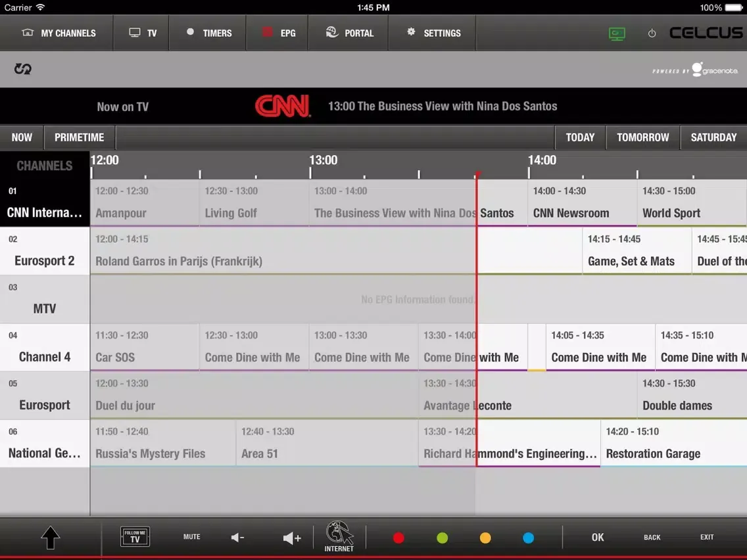
Task: Click the refresh sync icon
Action: click(x=22, y=69)
